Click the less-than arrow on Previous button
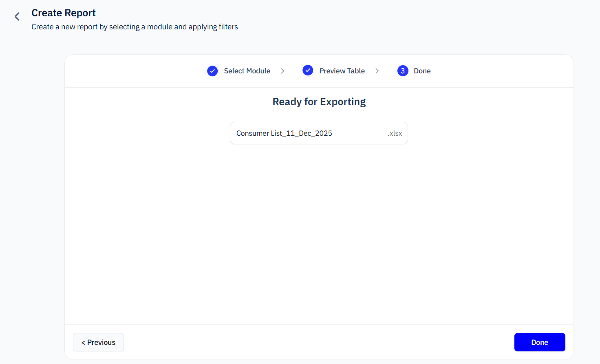The width and height of the screenshot is (600, 364). click(83, 342)
